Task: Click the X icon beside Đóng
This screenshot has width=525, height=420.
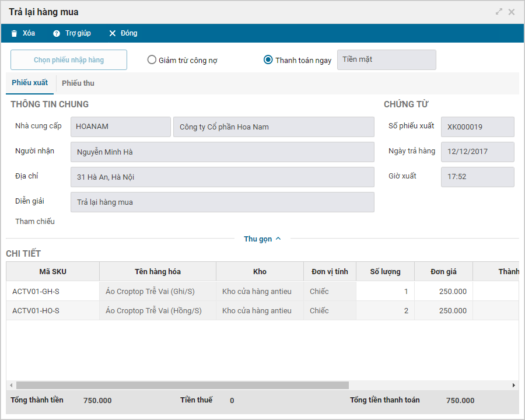Action: [113, 33]
